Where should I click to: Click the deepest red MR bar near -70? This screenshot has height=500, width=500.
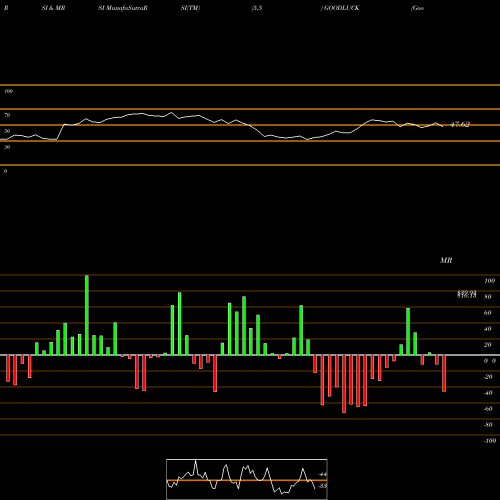pos(344,384)
